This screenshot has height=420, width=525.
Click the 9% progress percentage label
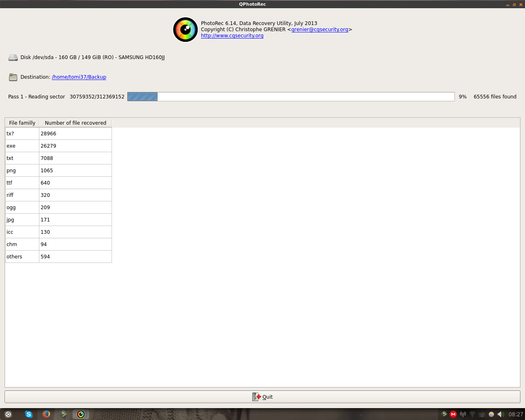pos(463,97)
